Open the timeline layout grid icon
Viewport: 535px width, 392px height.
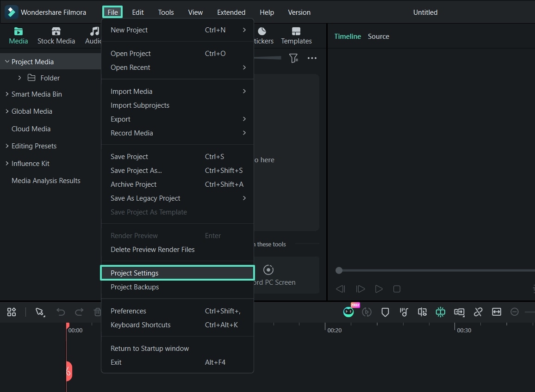tap(12, 312)
